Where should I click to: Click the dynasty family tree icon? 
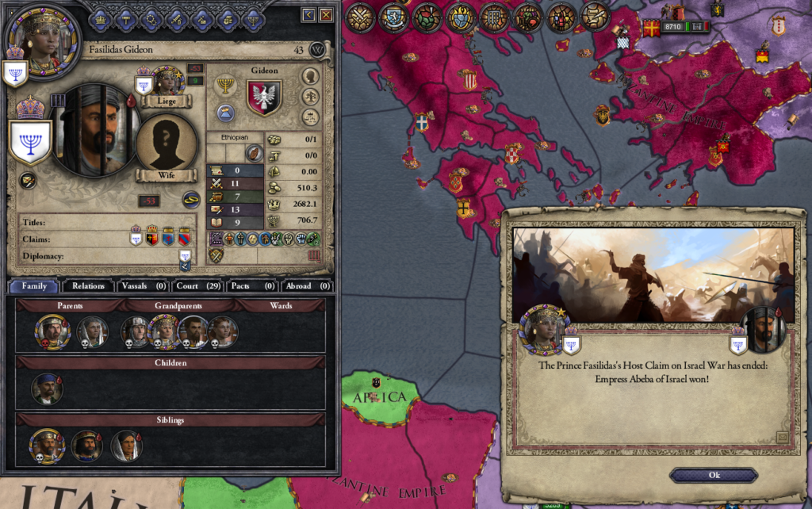[x=310, y=97]
